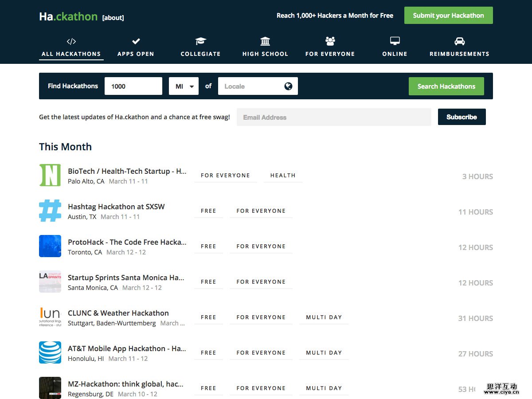
Task: Open the REIMBURSEMENTS tab
Action: click(x=459, y=54)
